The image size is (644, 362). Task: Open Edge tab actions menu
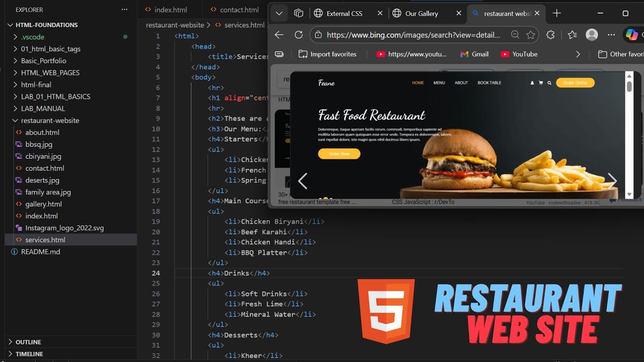[279, 14]
